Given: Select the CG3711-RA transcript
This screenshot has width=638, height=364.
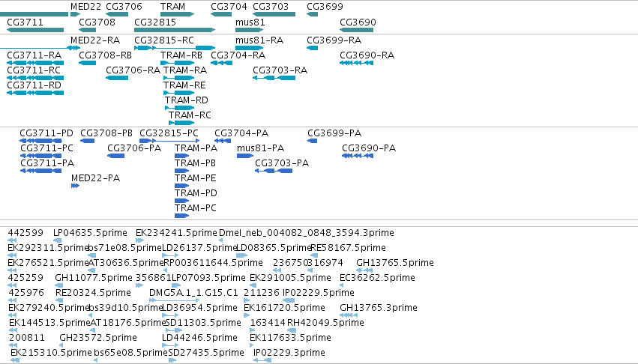Looking at the screenshot, I should (35, 63).
